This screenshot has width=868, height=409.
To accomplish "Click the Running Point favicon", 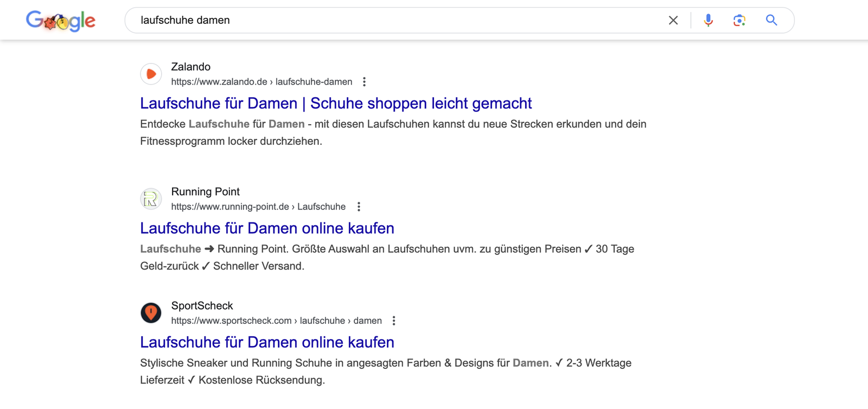I will (x=151, y=199).
